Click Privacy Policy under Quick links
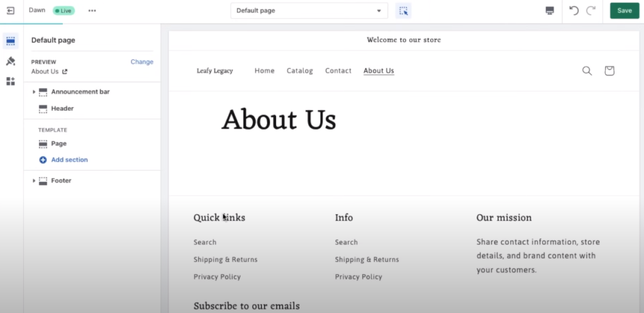 coord(217,277)
